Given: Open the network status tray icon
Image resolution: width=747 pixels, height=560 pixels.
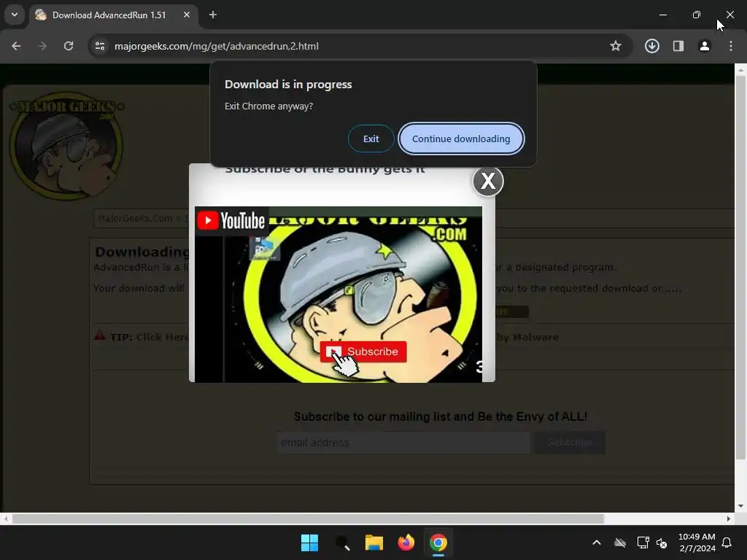Looking at the screenshot, I should pos(643,542).
